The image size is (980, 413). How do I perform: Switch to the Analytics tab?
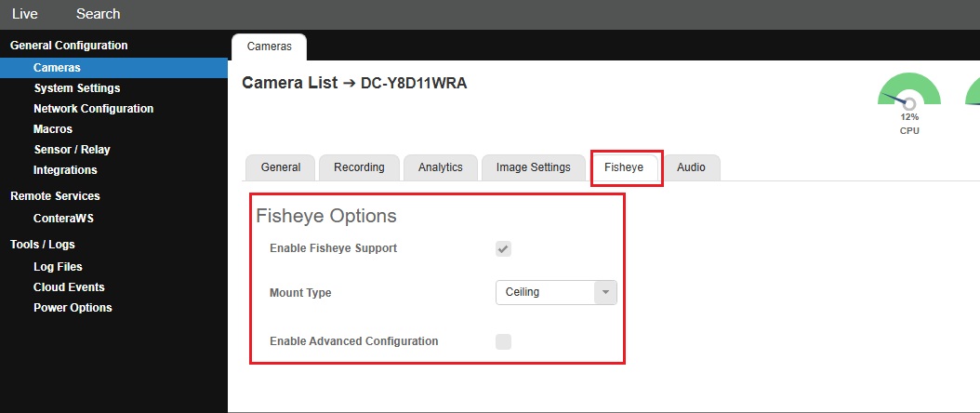441,167
